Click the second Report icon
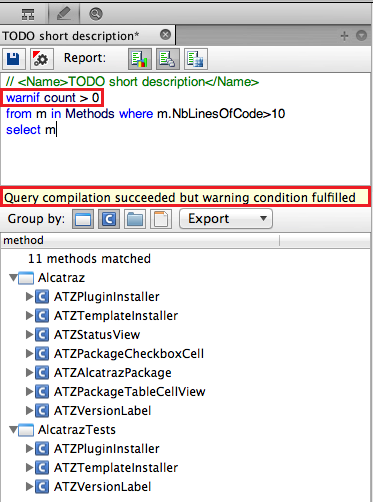 tap(168, 59)
